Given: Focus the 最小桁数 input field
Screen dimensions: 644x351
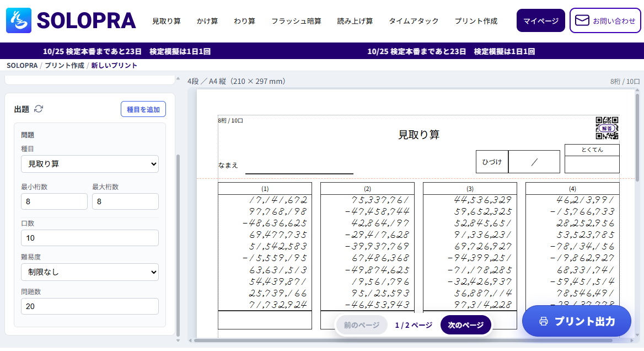Looking at the screenshot, I should click(54, 201).
